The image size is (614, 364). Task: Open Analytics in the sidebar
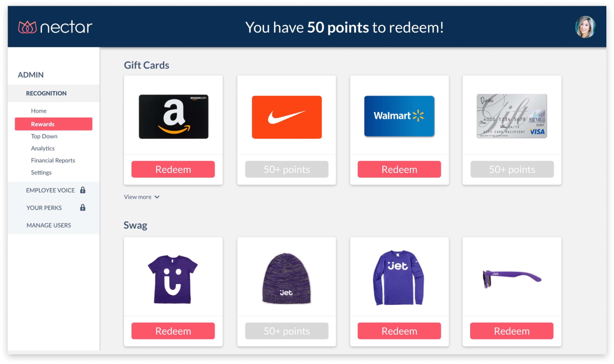pyautogui.click(x=43, y=148)
